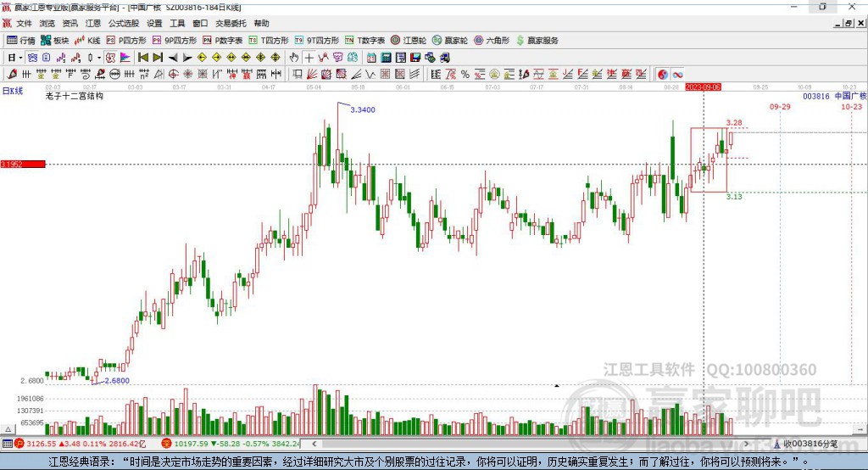Open the 帮助 menu
This screenshot has width=868, height=470.
tap(261, 23)
